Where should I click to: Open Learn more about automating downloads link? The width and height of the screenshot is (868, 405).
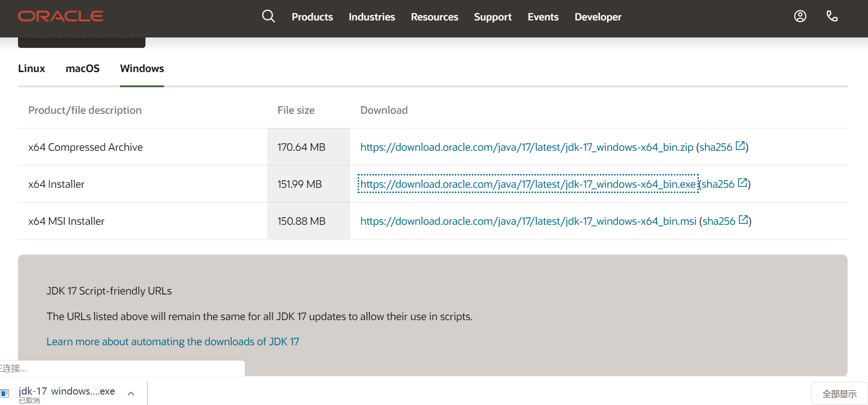click(173, 341)
